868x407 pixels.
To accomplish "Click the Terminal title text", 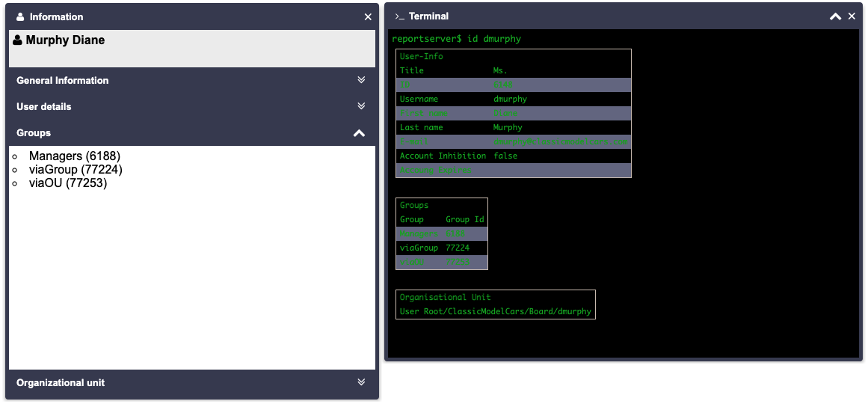I will (x=429, y=16).
